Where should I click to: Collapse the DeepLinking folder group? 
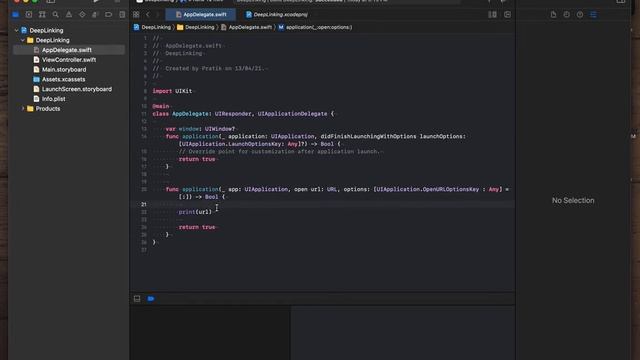coord(23,40)
